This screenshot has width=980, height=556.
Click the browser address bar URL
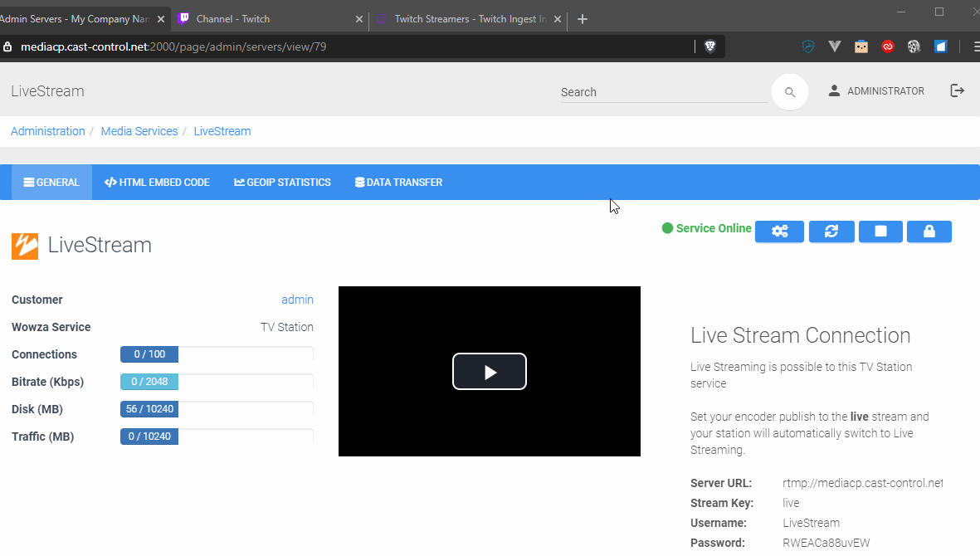(173, 46)
